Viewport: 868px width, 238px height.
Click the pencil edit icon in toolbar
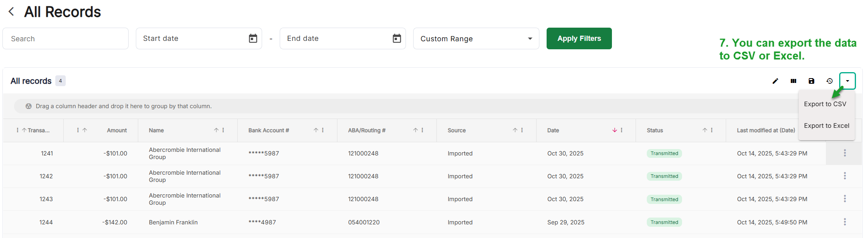click(775, 81)
